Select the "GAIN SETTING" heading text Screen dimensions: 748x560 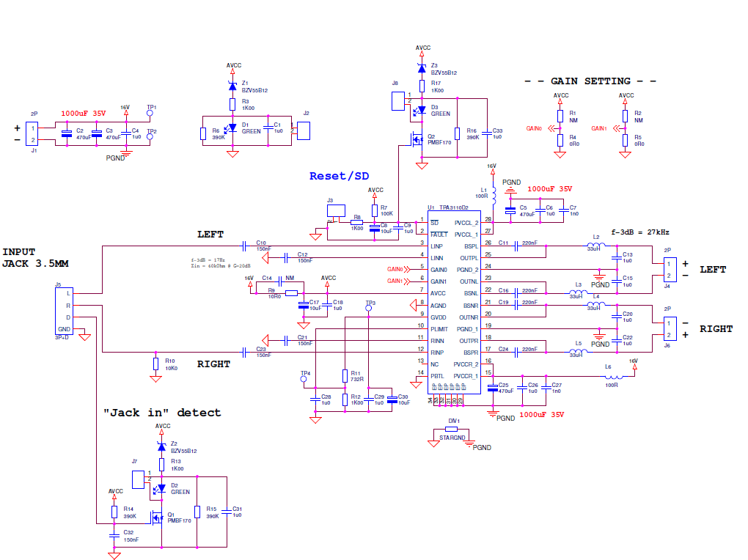click(x=590, y=81)
